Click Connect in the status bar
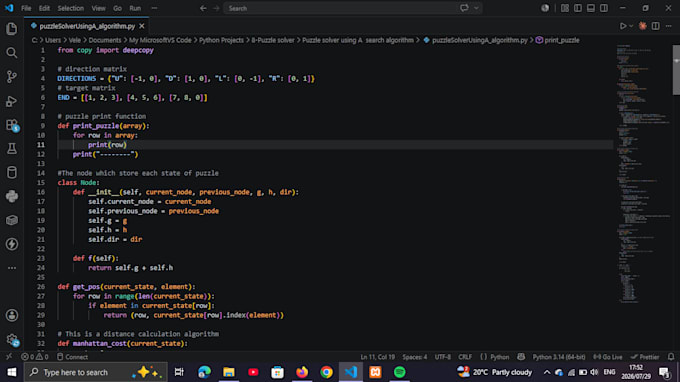The width and height of the screenshot is (680, 382). tap(72, 357)
